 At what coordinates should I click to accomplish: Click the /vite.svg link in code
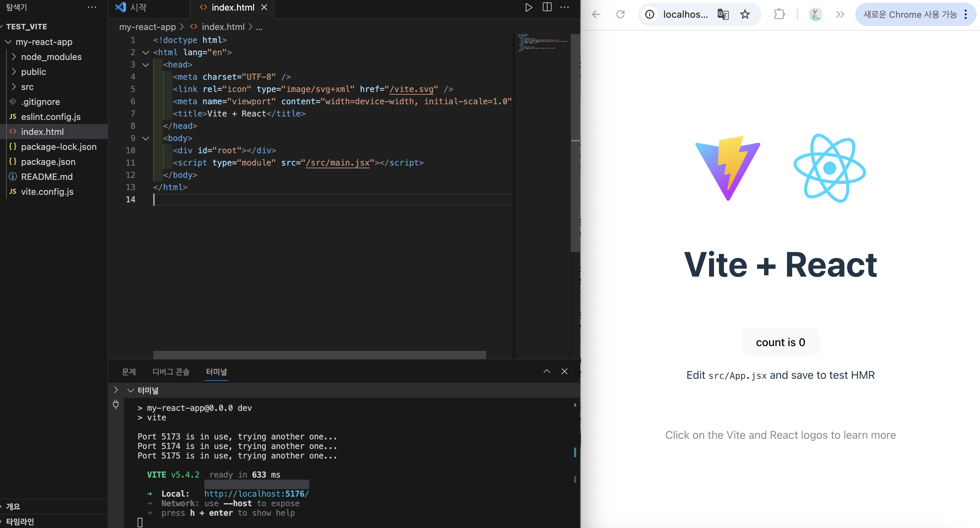(x=412, y=89)
